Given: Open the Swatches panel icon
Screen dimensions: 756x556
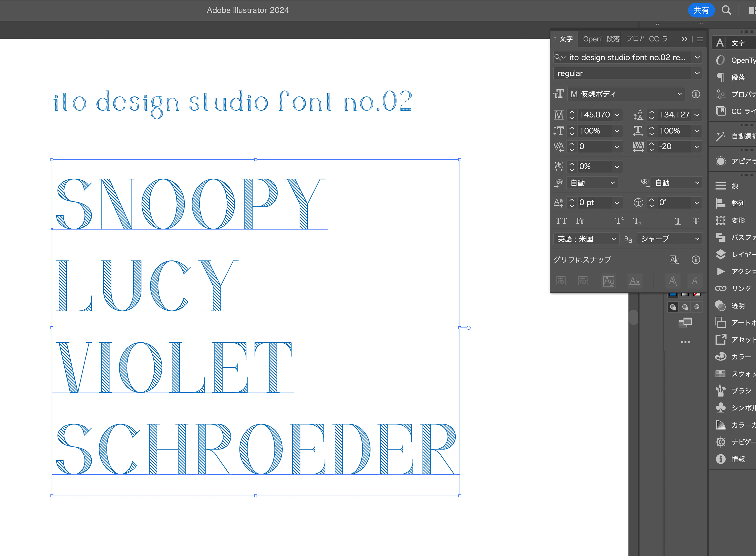Looking at the screenshot, I should click(720, 373).
